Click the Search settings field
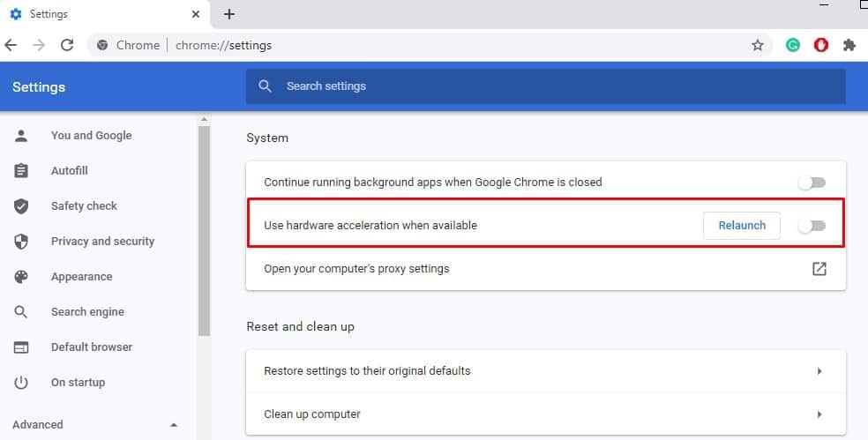The image size is (868, 440). [x=545, y=86]
